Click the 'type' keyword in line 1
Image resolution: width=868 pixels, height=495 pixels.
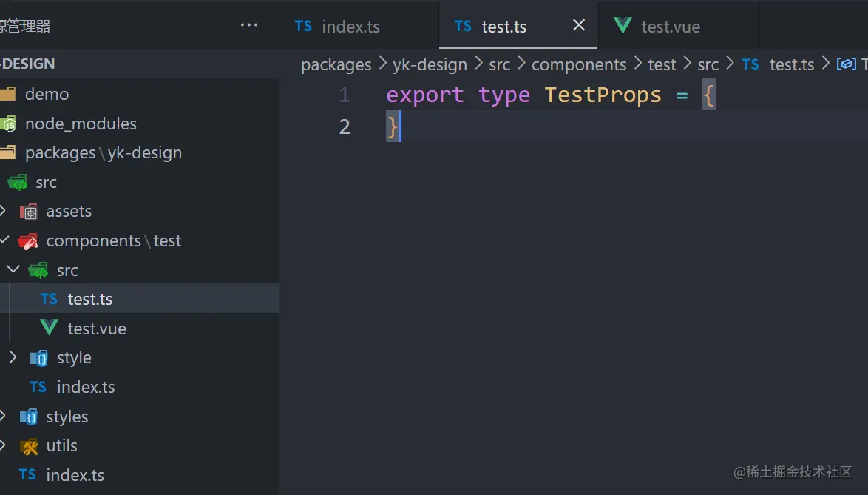click(x=503, y=95)
